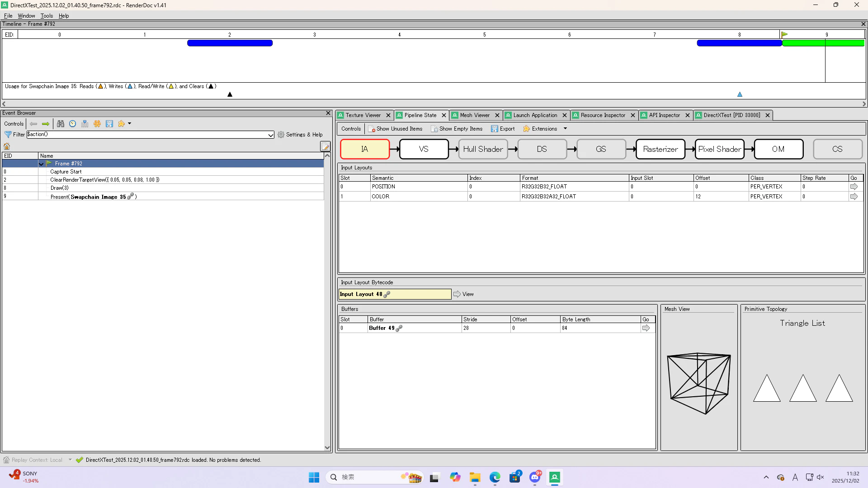Click the find binoculars icon in Event Browser

pyautogui.click(x=61, y=124)
